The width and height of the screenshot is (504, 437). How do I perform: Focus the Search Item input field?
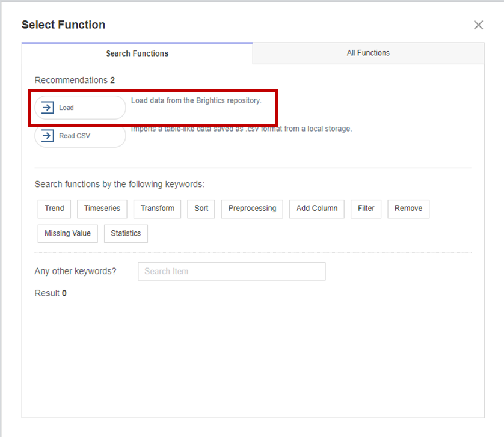(232, 271)
